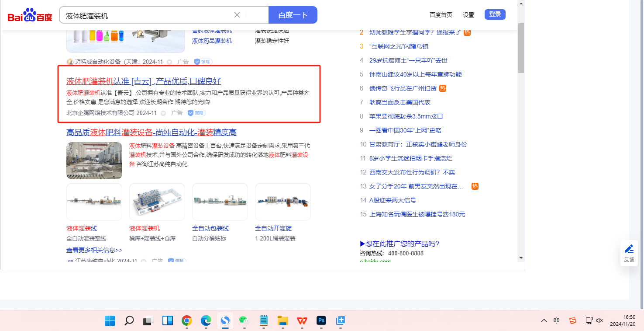
Task: Open 想在此推广您的产品吗? promotion link
Action: click(399, 244)
